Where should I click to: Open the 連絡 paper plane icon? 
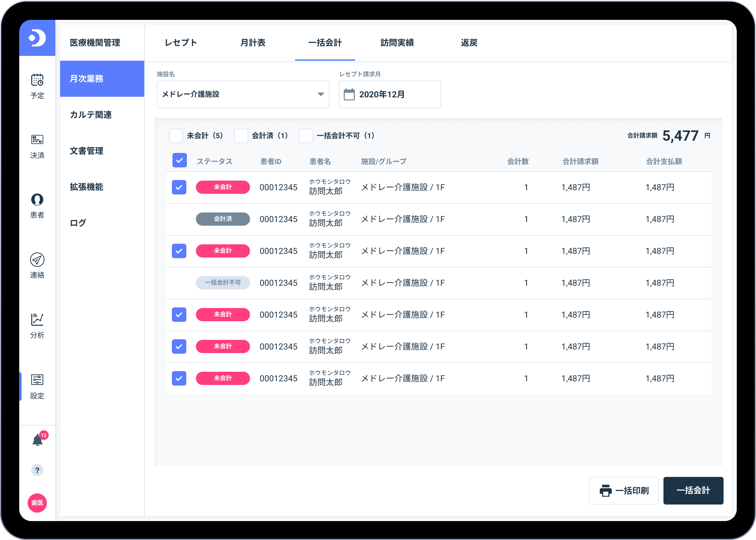(x=37, y=260)
